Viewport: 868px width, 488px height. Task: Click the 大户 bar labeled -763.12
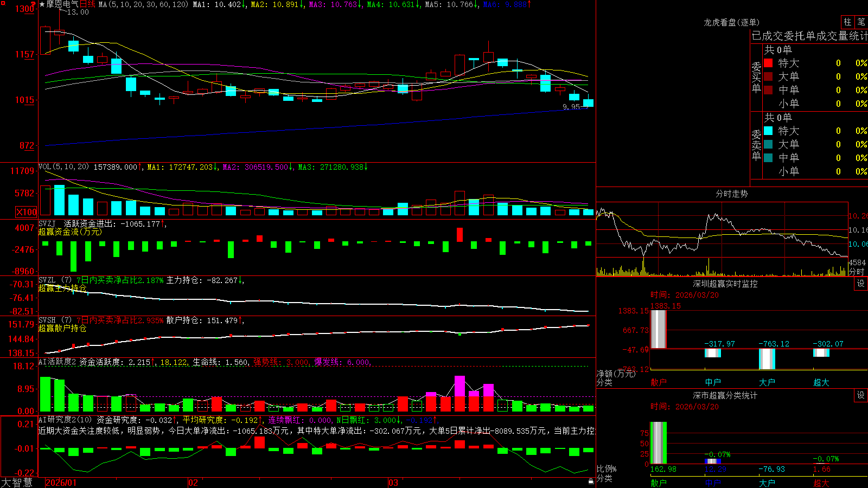click(767, 359)
